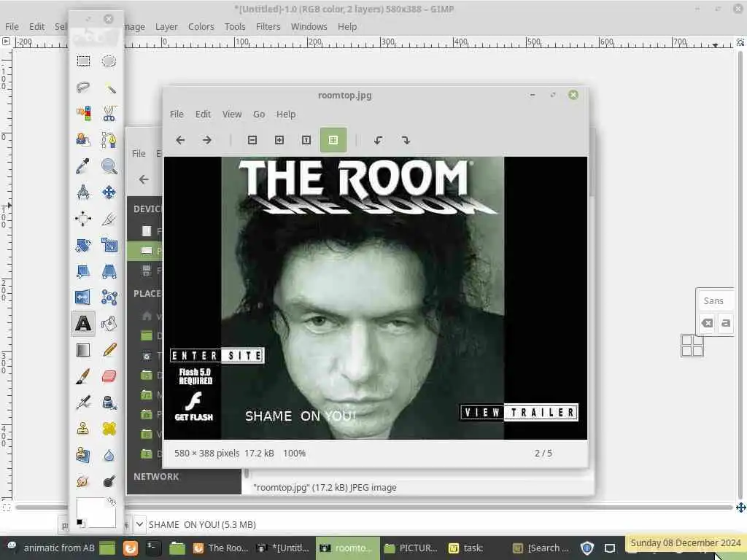Viewport: 747px width, 560px height.
Task: Select the Scale tool
Action: point(109,245)
